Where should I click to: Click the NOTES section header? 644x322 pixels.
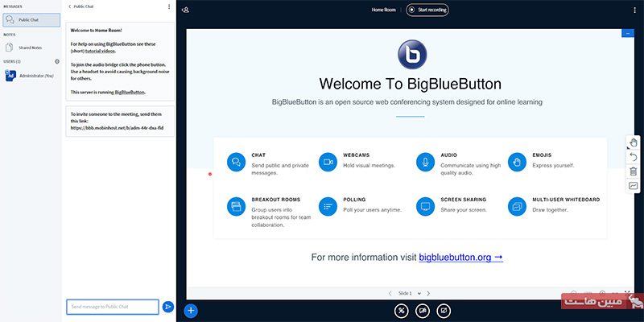tap(9, 35)
